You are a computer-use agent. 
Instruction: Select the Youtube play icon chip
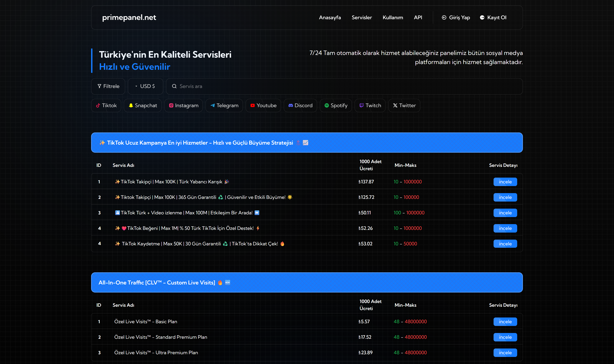263,105
